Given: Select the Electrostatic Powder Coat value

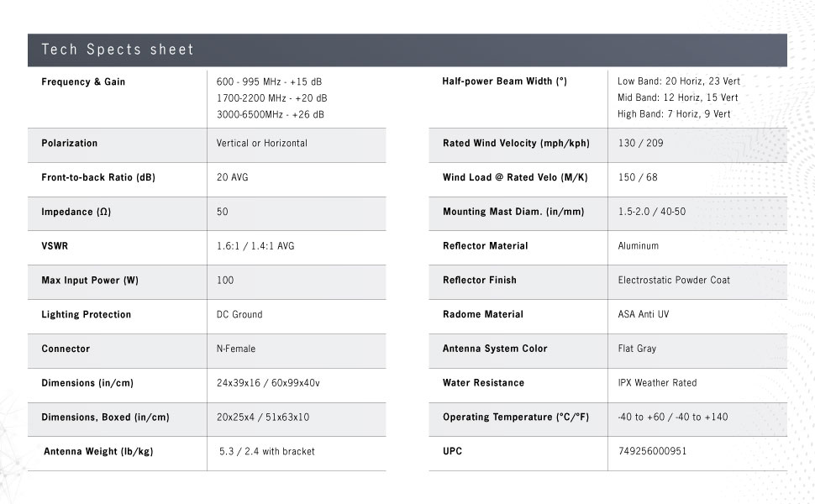Looking at the screenshot, I should tap(674, 281).
